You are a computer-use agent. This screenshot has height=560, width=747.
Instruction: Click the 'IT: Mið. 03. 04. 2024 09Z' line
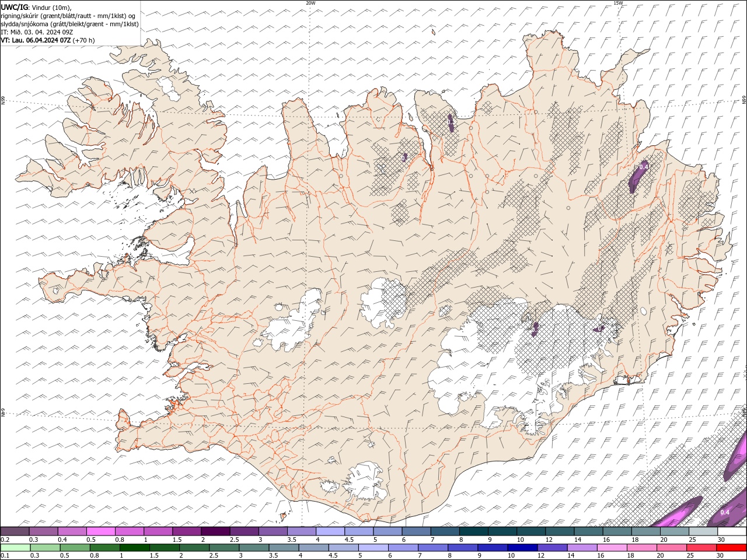pos(36,32)
